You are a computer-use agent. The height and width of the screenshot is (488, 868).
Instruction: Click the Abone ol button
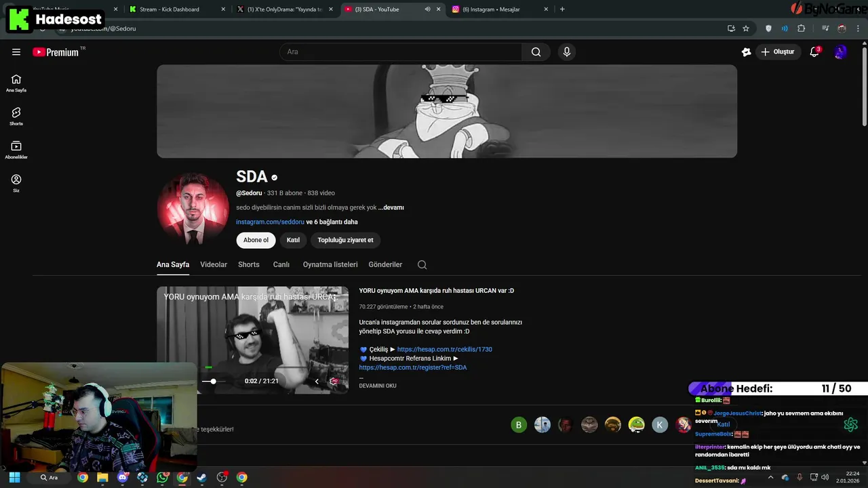tap(256, 240)
